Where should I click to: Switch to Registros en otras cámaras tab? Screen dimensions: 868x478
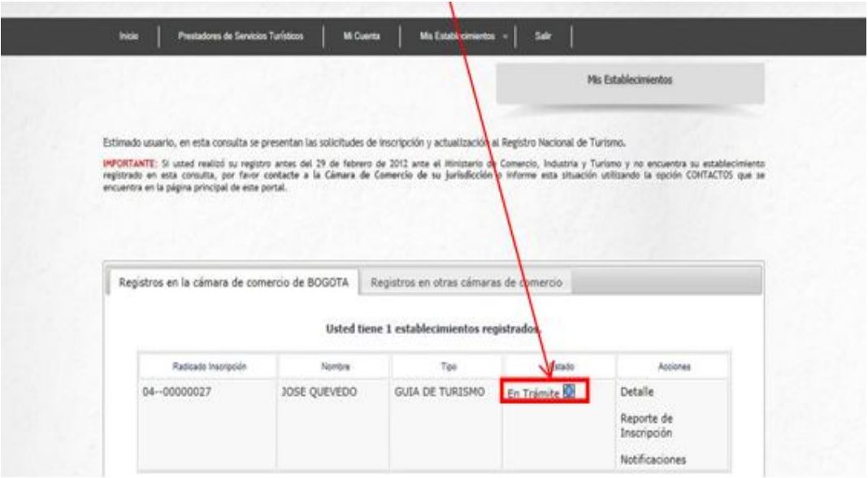(x=467, y=282)
